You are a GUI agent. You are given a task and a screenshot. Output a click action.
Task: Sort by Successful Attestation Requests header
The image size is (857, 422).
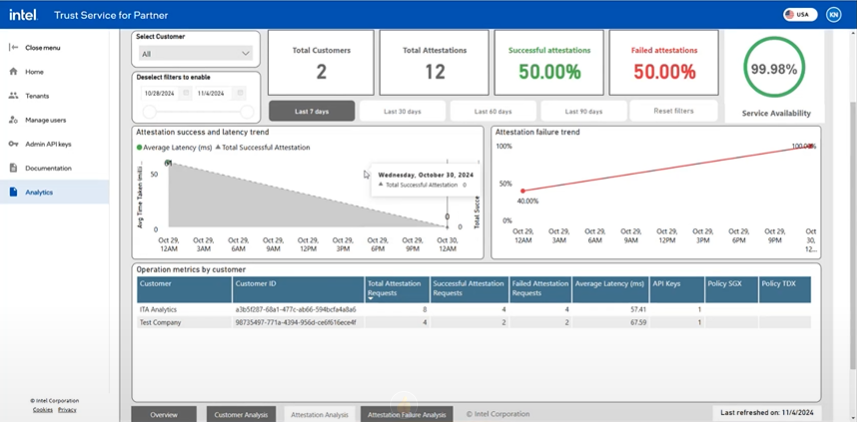[x=469, y=289]
